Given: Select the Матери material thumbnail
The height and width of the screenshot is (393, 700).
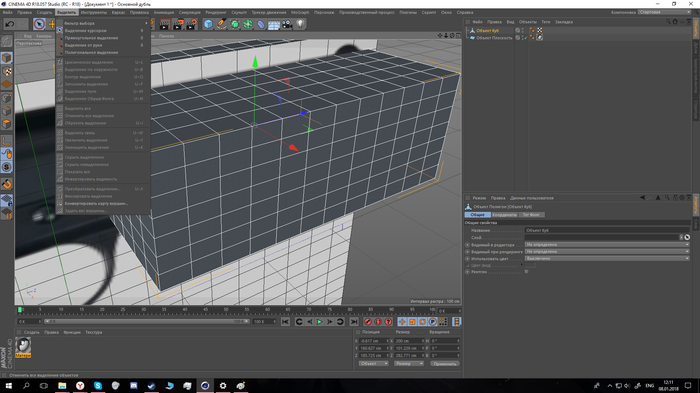Looking at the screenshot, I should 23,347.
